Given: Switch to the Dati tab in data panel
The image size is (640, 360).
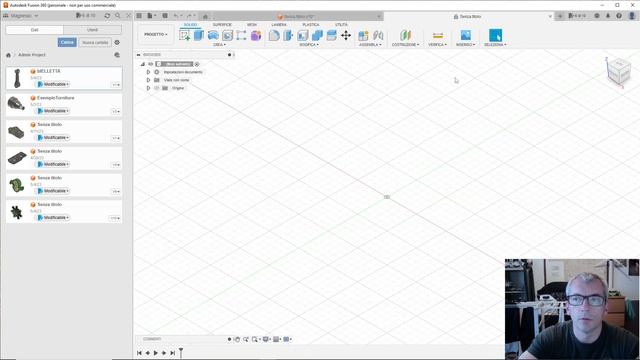Looking at the screenshot, I should tap(35, 30).
